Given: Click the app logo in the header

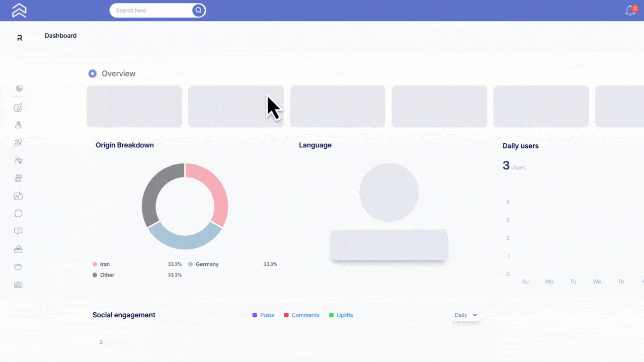Looking at the screenshot, I should coord(19,11).
